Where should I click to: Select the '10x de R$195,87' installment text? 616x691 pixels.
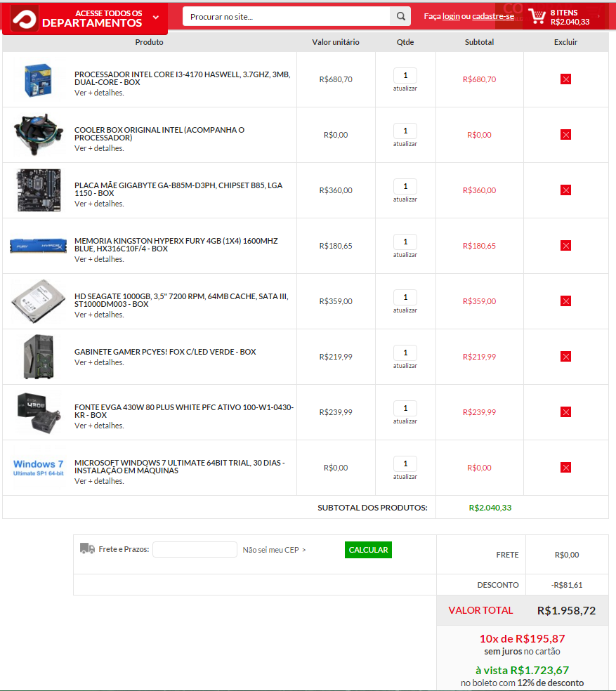522,638
